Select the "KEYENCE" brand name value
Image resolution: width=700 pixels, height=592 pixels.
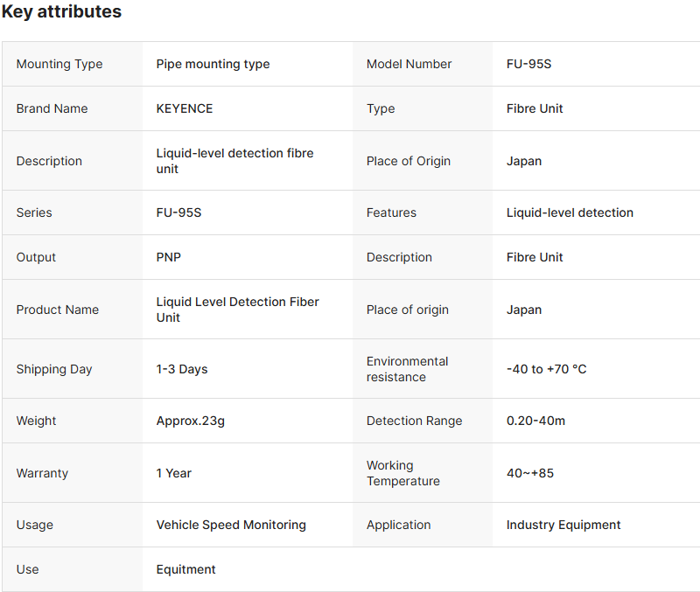[185, 108]
